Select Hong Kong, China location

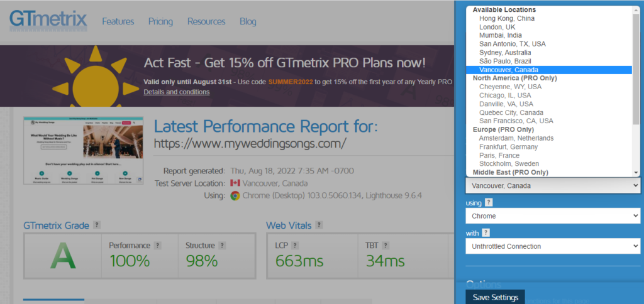click(548, 18)
